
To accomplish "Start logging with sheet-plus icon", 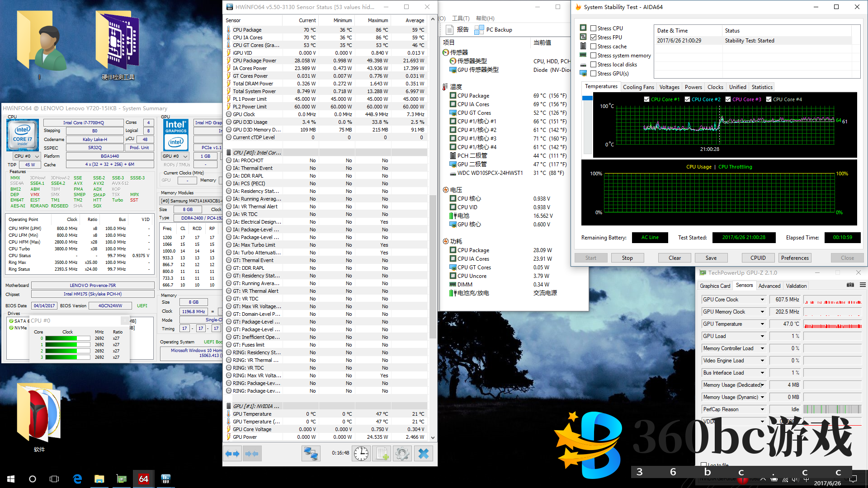I will click(x=382, y=453).
